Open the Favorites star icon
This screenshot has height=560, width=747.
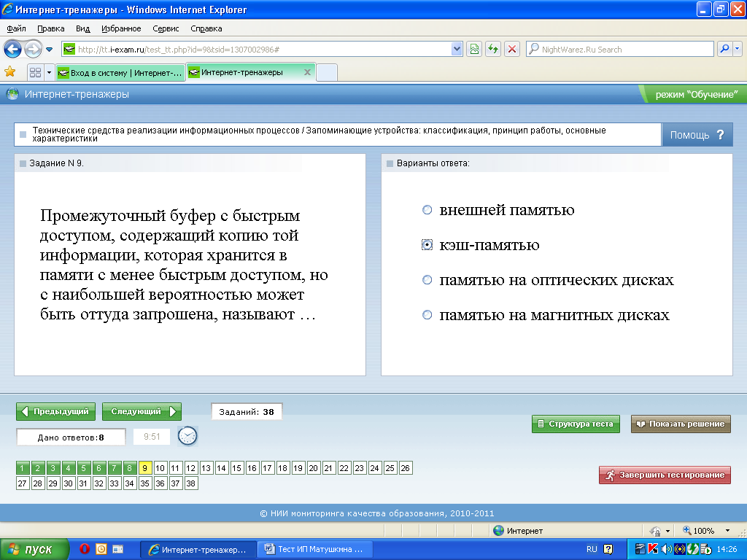tap(10, 72)
